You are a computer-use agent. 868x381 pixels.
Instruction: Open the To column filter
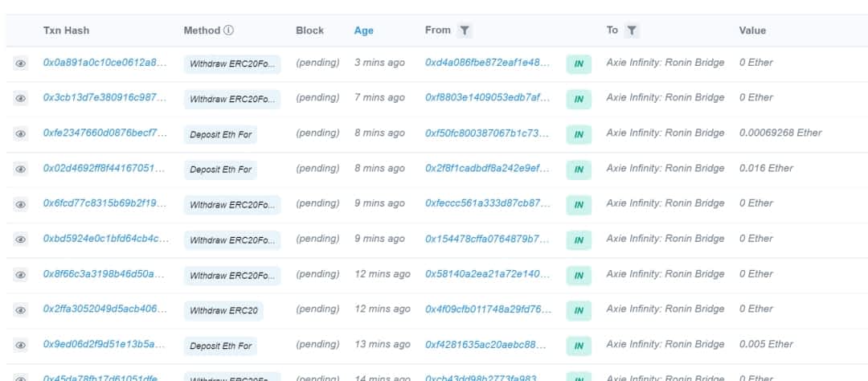click(632, 31)
